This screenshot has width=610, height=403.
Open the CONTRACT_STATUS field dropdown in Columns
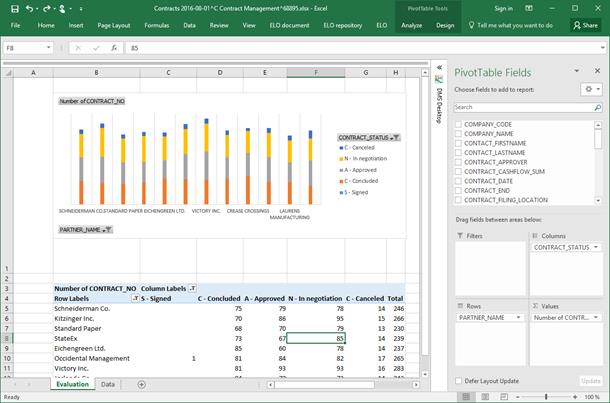tap(596, 247)
